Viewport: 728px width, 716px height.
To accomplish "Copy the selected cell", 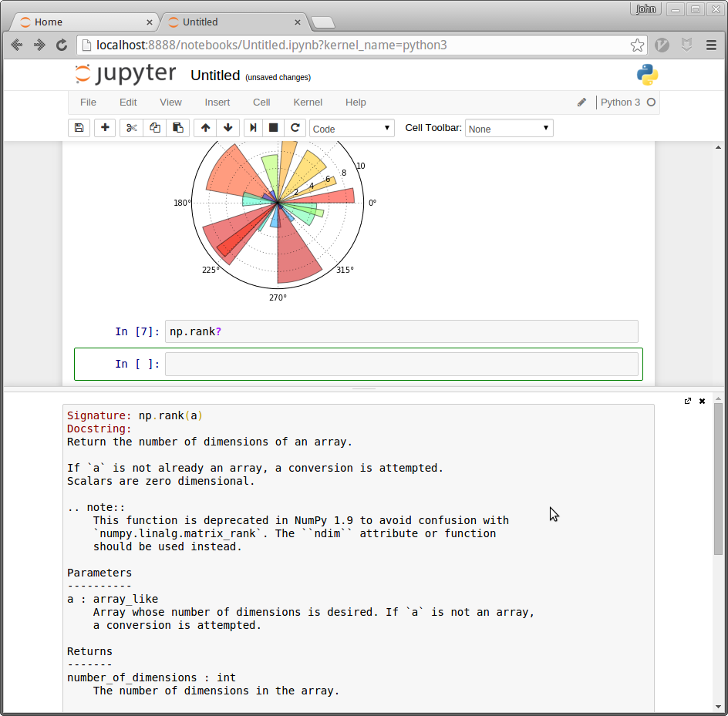I will tap(155, 128).
